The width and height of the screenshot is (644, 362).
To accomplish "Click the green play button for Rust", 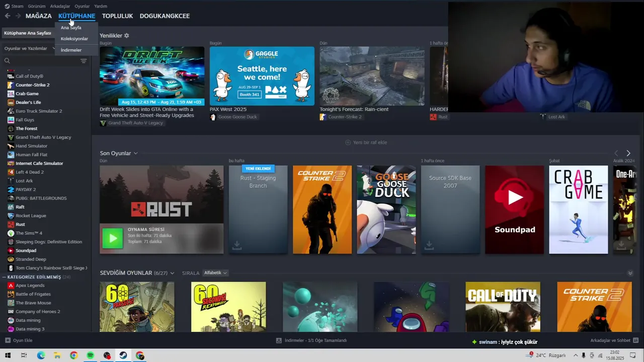I will pyautogui.click(x=113, y=238).
